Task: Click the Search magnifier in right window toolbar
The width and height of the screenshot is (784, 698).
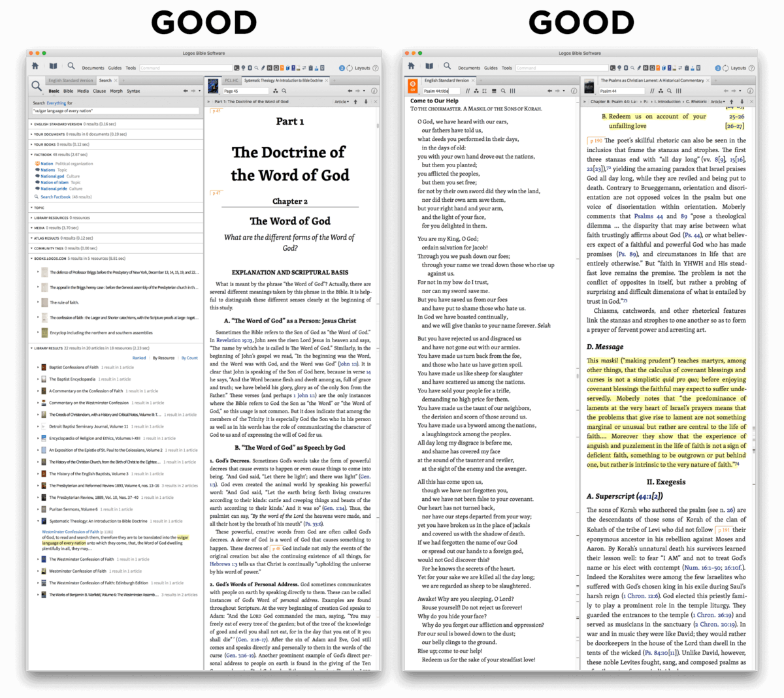Action: coord(447,67)
